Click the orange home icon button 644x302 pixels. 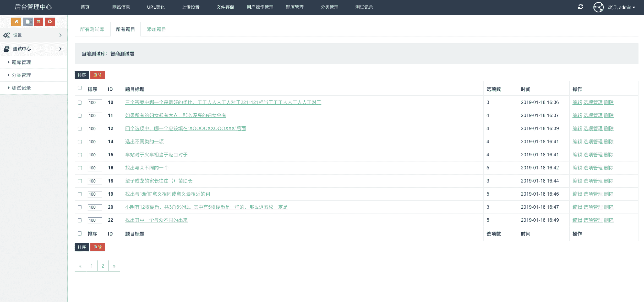(x=16, y=22)
